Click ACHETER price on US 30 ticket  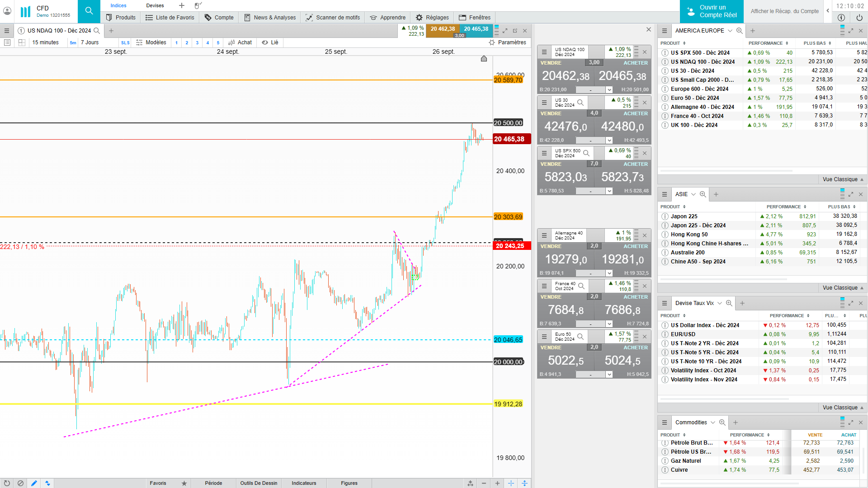point(623,127)
